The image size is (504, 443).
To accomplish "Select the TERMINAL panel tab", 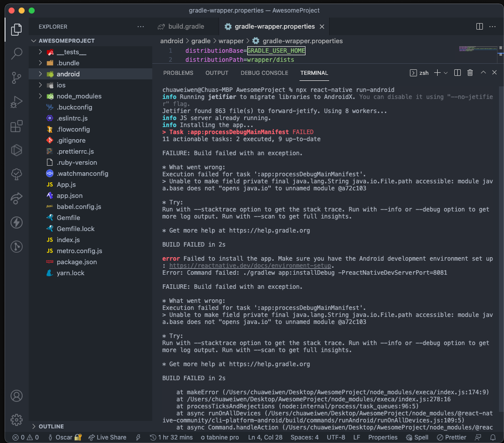I will (314, 73).
